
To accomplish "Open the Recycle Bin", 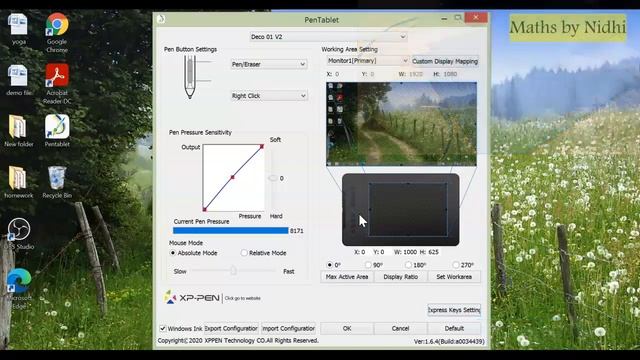I will [57, 182].
